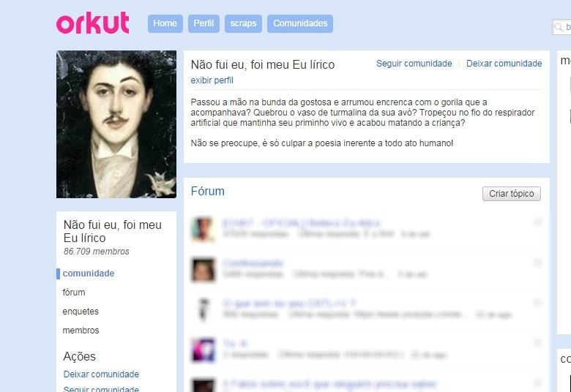Screen dimensions: 571x392
Task: Click the small icon beside first forum topic
Action: (537, 222)
